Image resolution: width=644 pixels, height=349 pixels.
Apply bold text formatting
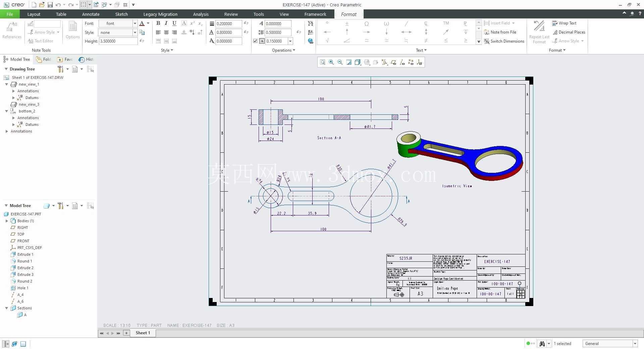[158, 23]
